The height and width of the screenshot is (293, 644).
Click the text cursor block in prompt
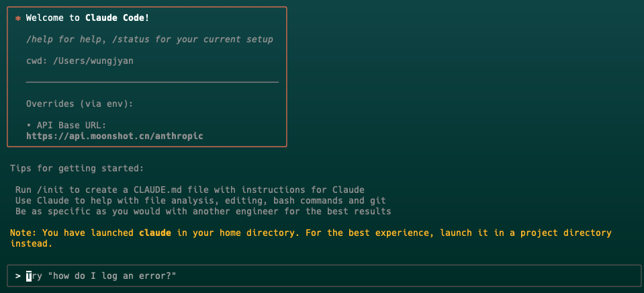(29, 276)
